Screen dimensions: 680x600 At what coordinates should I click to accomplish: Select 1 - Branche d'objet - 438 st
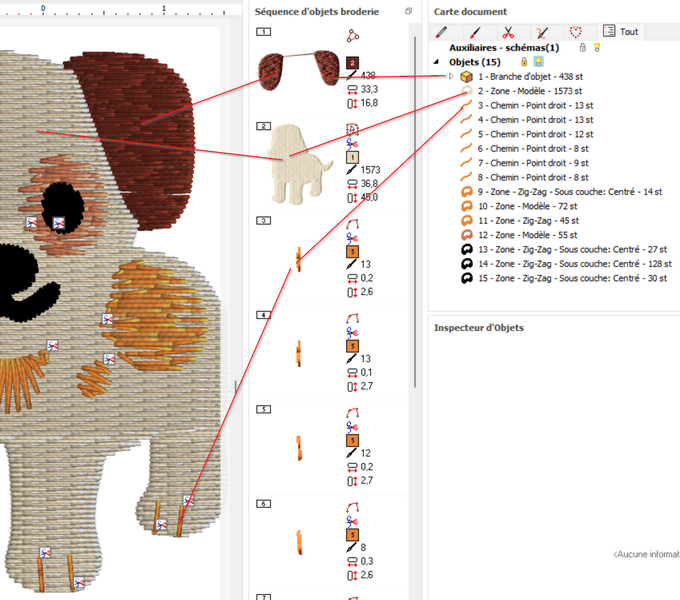click(530, 77)
